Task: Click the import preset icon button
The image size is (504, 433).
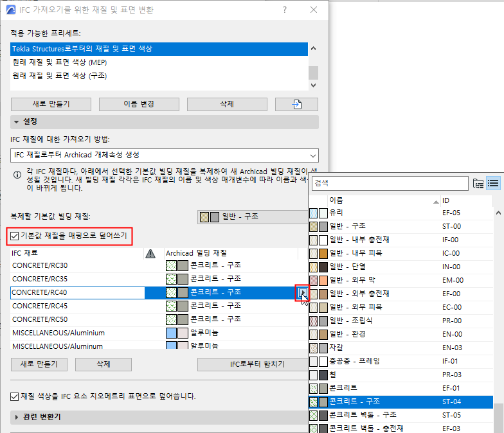Action: [x=296, y=104]
